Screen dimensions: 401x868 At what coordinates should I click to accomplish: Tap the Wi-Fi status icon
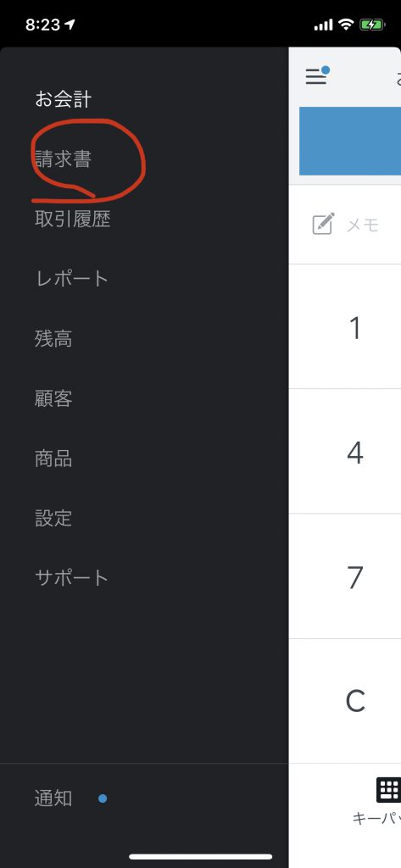pos(347,25)
